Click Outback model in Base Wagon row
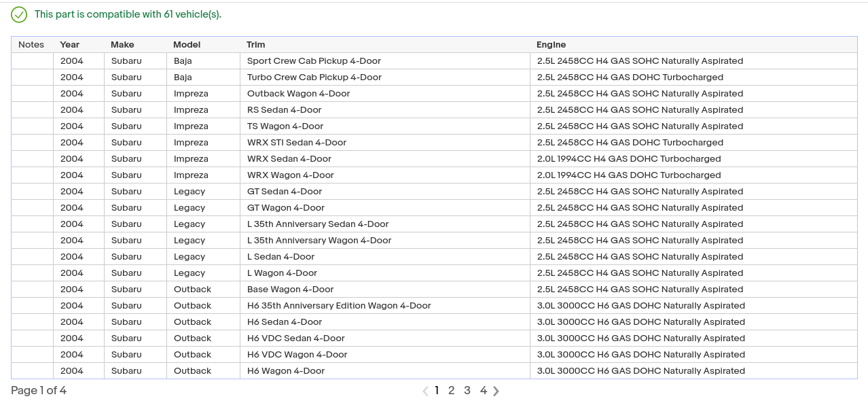The height and width of the screenshot is (401, 868). [204, 290]
